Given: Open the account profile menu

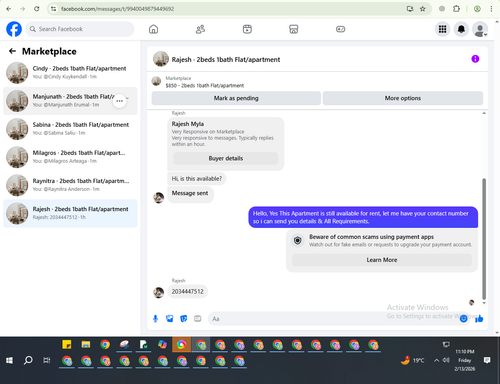Looking at the screenshot, I should tap(480, 29).
